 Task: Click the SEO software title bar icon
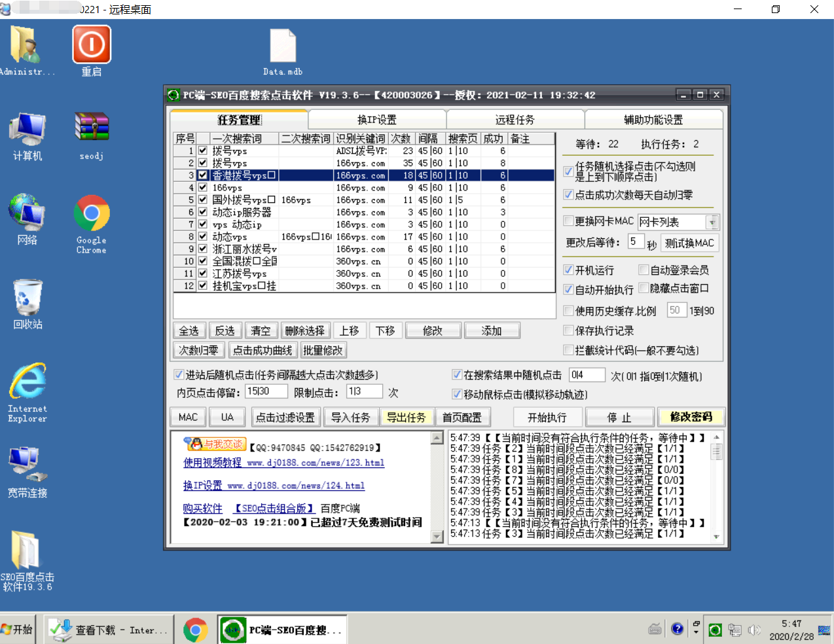pos(173,95)
